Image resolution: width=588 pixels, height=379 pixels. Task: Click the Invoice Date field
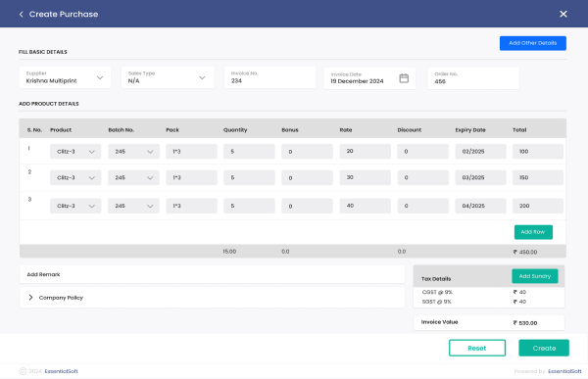pyautogui.click(x=369, y=78)
